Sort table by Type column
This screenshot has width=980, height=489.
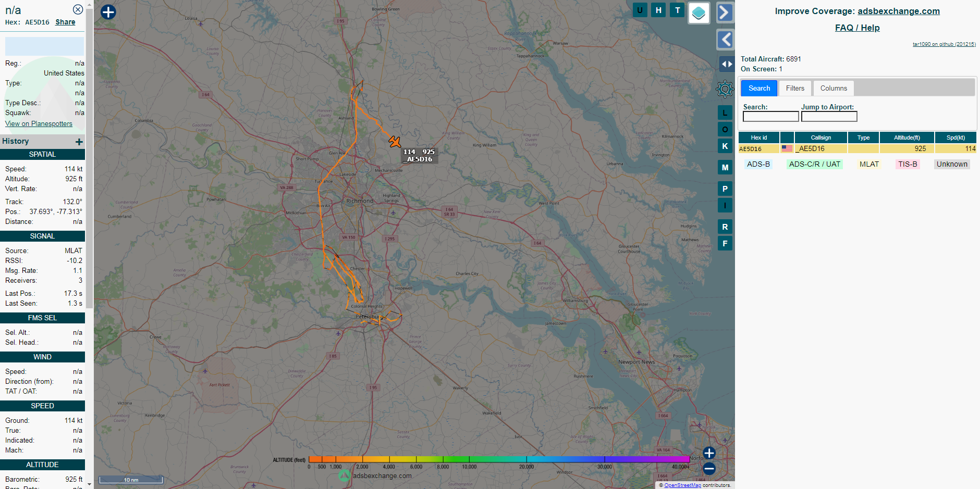863,137
